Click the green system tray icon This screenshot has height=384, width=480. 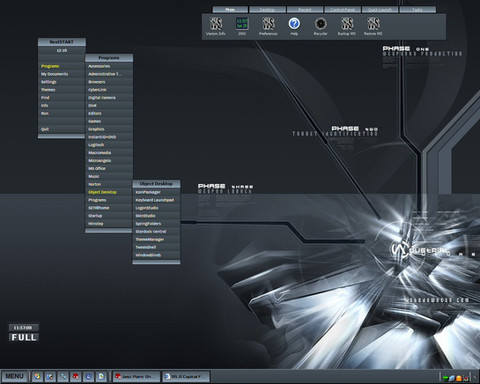(446, 378)
